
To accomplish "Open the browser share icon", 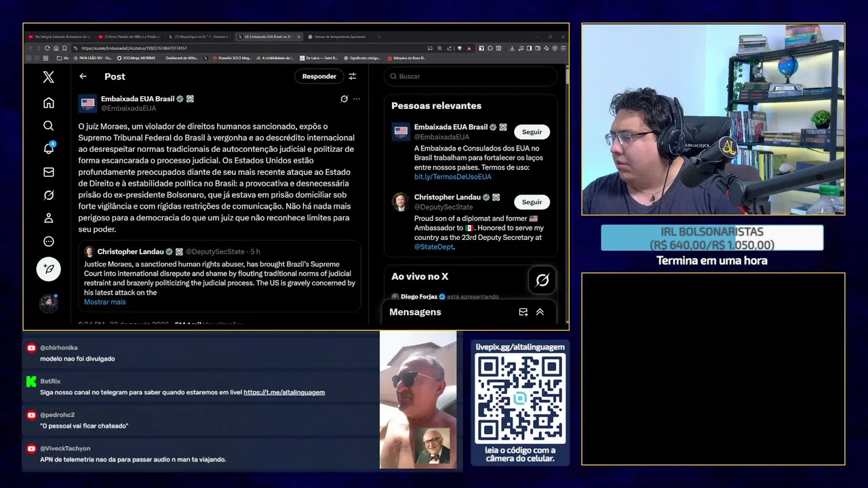I will click(450, 48).
